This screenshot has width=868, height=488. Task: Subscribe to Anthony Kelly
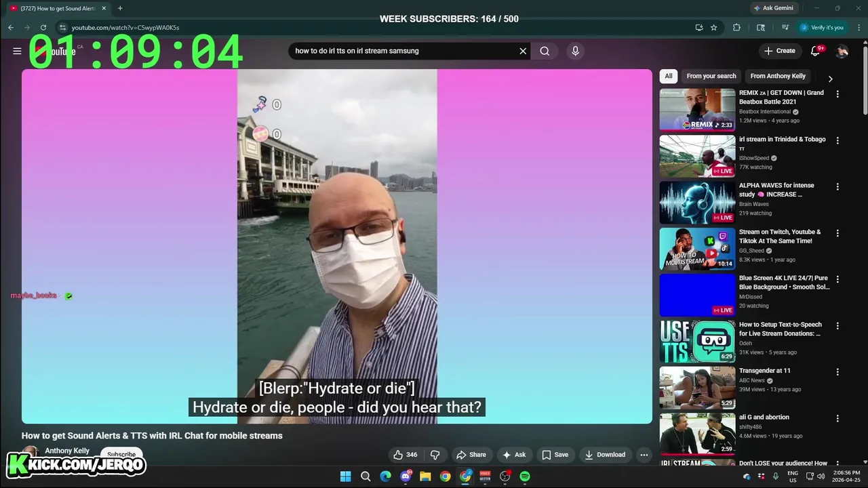tap(121, 454)
